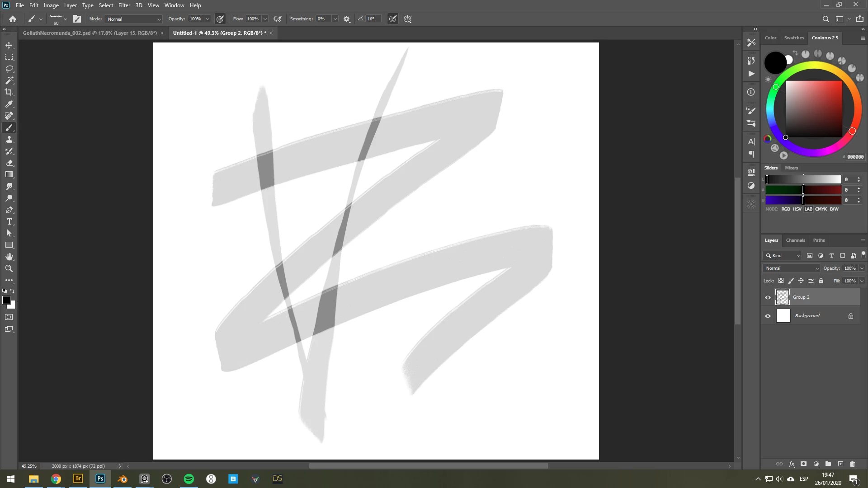Open the Filter menu

click(124, 5)
